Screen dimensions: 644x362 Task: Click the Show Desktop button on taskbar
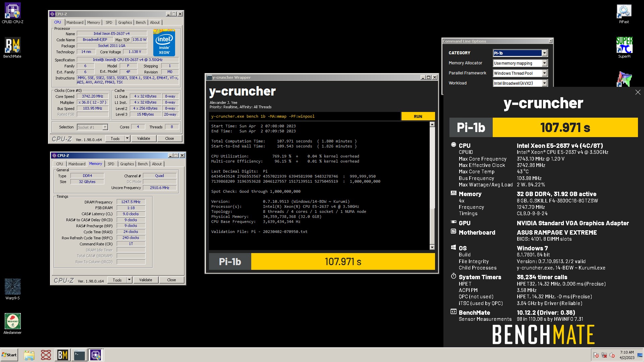coord(641,355)
